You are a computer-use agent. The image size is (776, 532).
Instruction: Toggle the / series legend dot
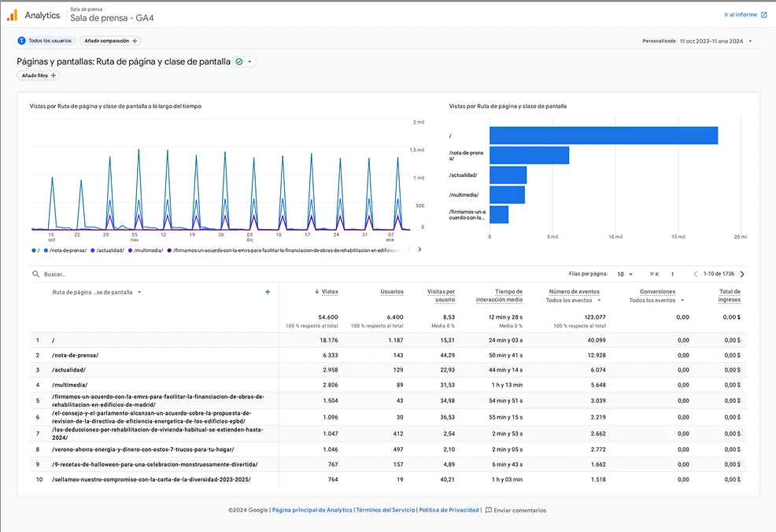click(x=34, y=250)
